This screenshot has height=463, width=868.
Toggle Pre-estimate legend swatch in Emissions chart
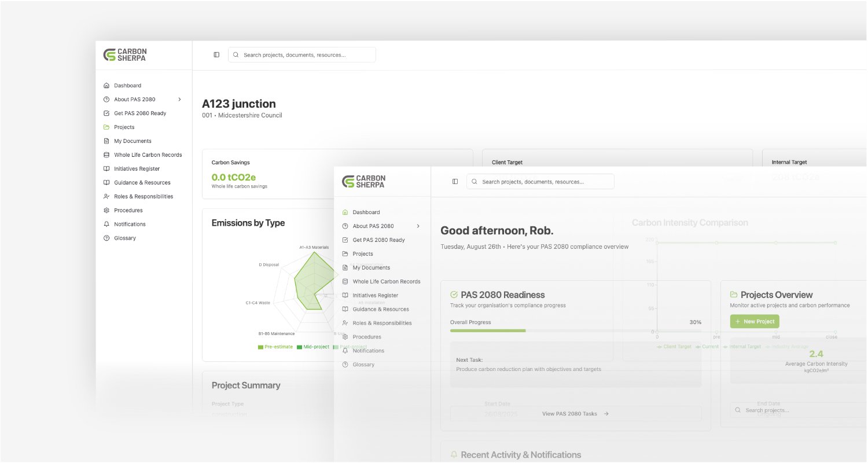260,347
